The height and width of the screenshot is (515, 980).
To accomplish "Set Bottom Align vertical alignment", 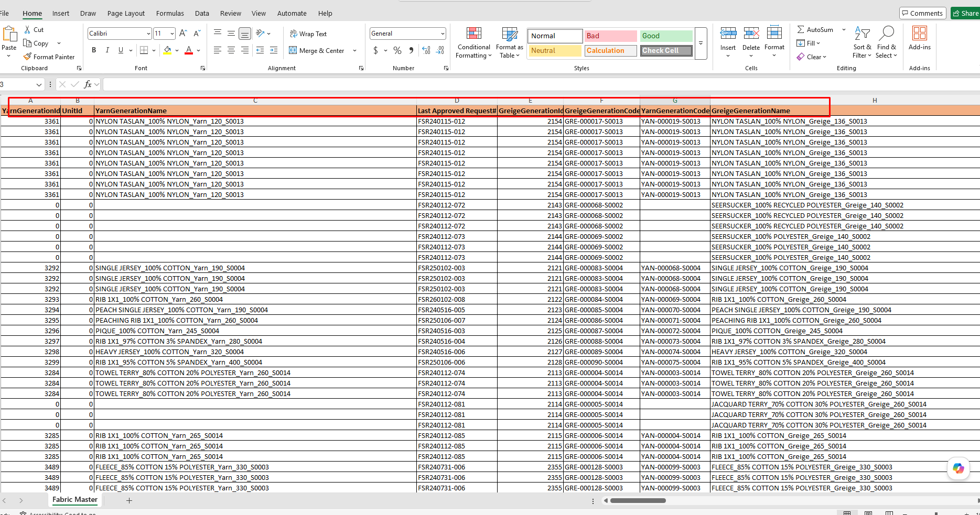I will coord(245,34).
